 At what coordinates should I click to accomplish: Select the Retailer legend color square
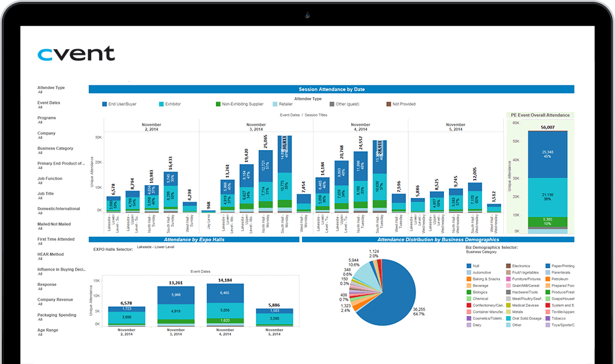coord(274,105)
